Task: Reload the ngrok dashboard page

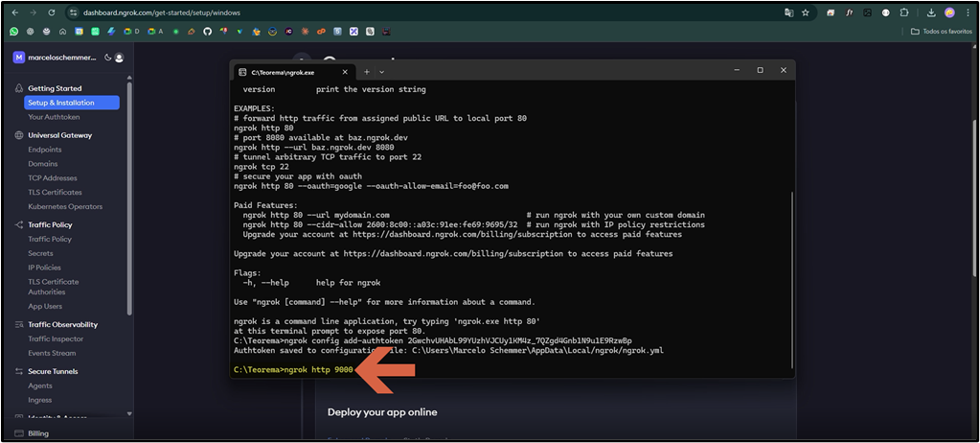Action: [51, 12]
